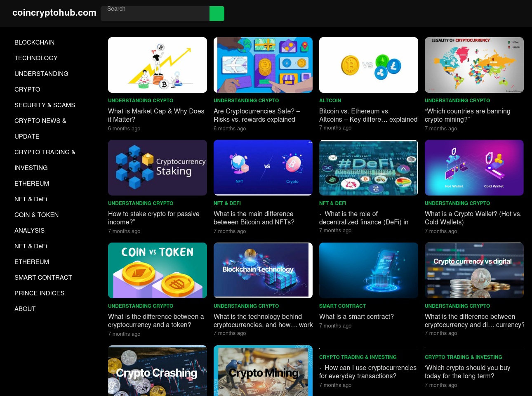This screenshot has height=396, width=532.
Task: Open 'Which crypto should you buy today' article
Action: pos(468,372)
